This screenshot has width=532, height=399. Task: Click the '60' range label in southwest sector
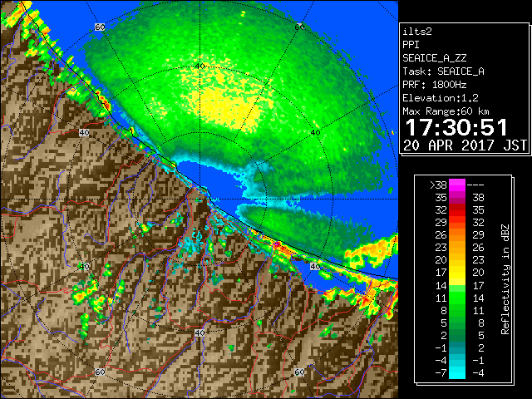pos(100,372)
